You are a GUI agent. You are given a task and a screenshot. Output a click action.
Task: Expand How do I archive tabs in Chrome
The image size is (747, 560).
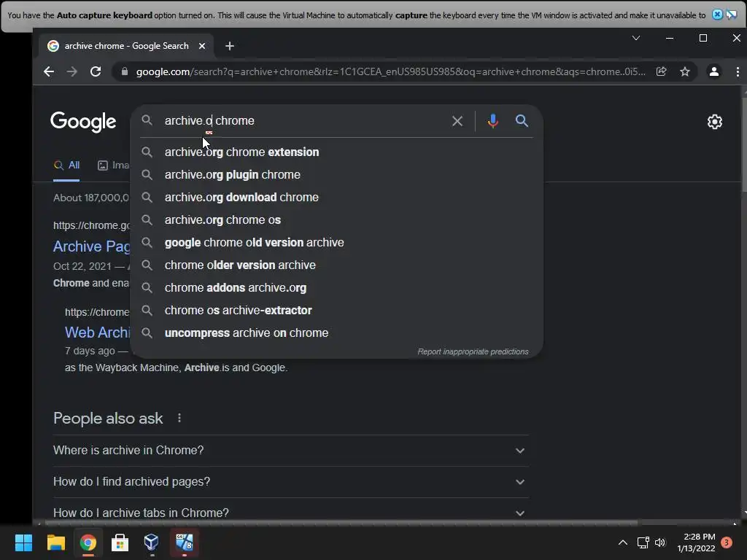click(x=290, y=513)
